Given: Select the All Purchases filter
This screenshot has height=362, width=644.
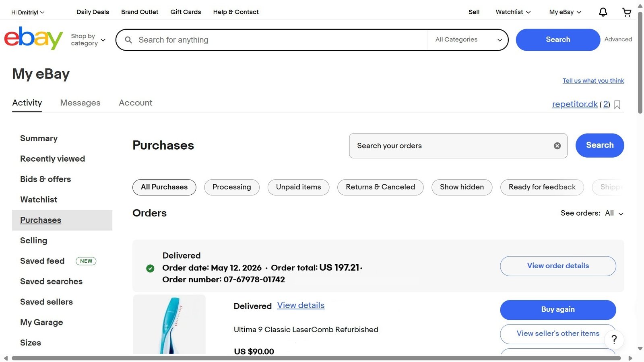Looking at the screenshot, I should (164, 187).
